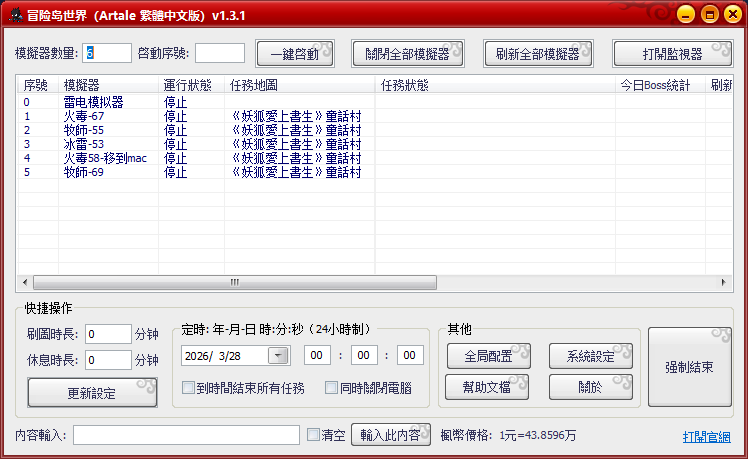Click the 任務地圖 column header

[x=254, y=85]
